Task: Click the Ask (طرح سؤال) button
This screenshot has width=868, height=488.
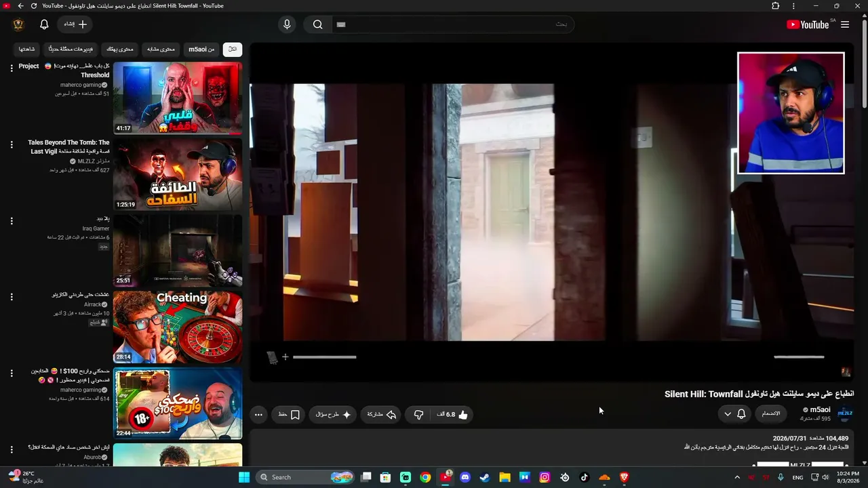Action: click(x=333, y=415)
